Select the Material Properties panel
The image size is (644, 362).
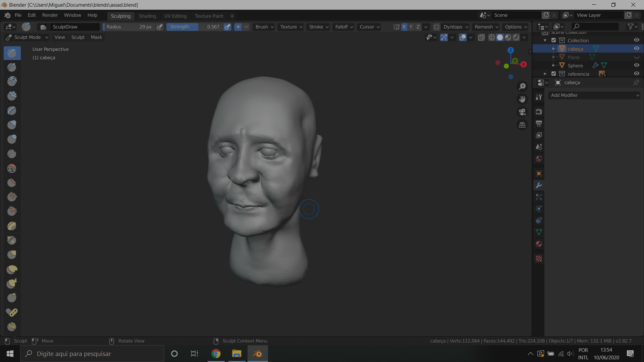(x=539, y=244)
